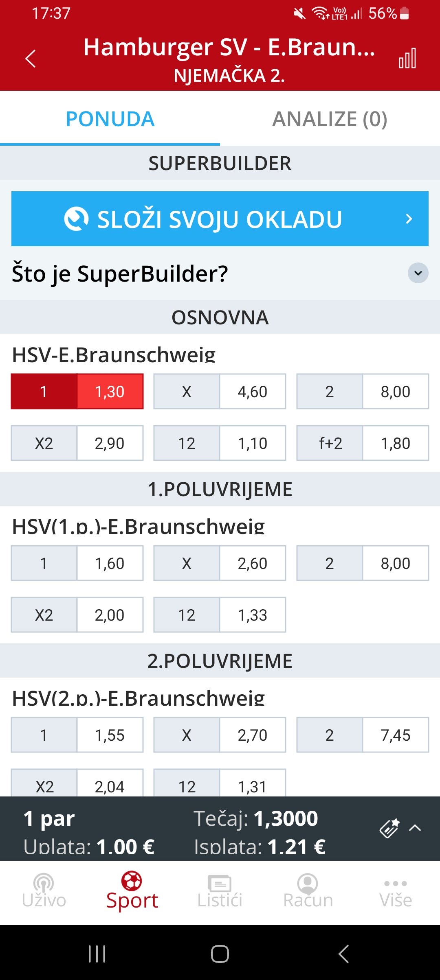The width and height of the screenshot is (440, 980).
Task: Open match statistics bar chart icon
Action: [407, 58]
